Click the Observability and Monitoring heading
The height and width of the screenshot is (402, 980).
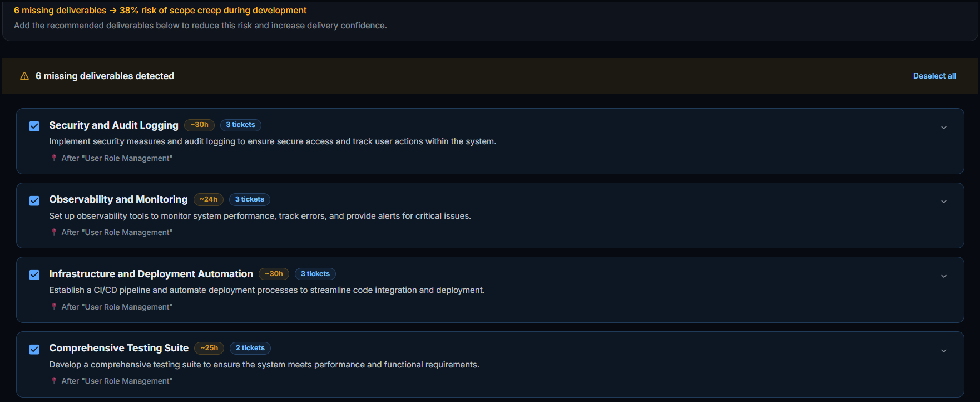[118, 199]
